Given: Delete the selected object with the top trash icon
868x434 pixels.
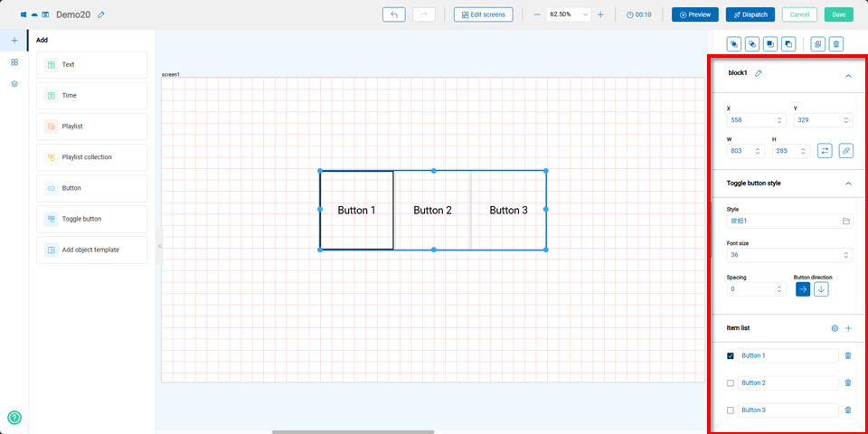Looking at the screenshot, I should point(836,43).
